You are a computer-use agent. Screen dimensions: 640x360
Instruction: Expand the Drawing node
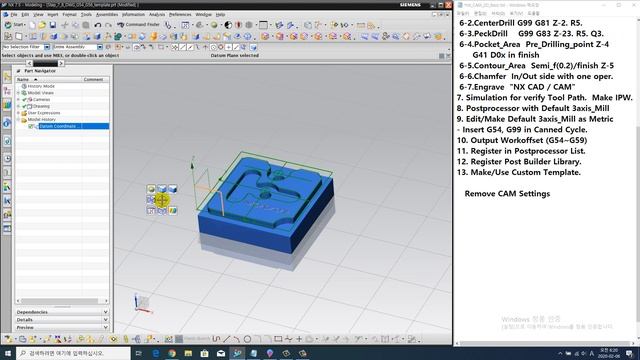click(18, 106)
